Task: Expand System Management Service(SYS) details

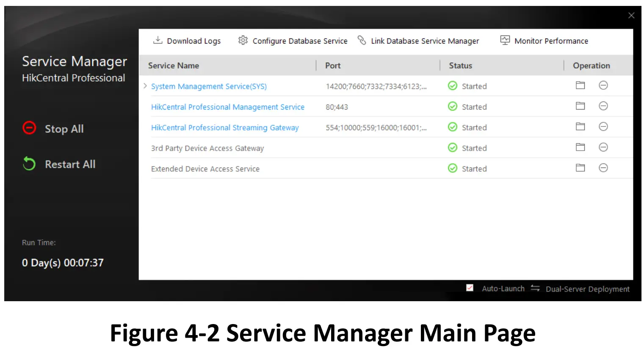Action: tap(145, 85)
